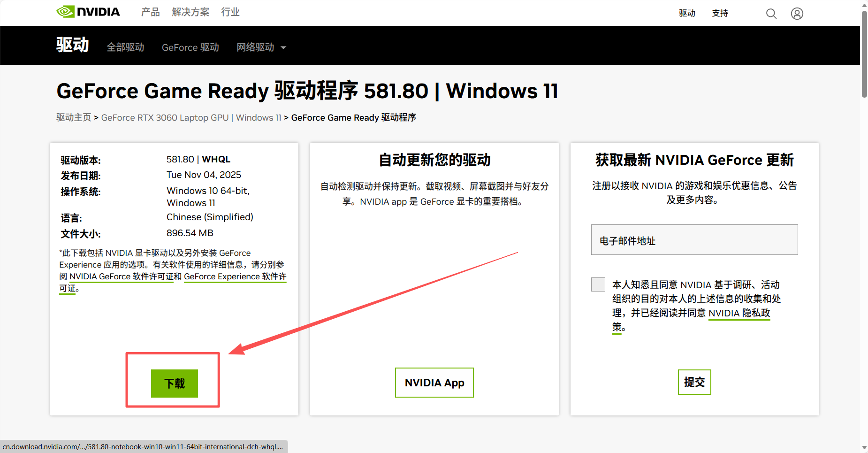Select the 全部驱动 tab
The image size is (868, 453).
125,47
